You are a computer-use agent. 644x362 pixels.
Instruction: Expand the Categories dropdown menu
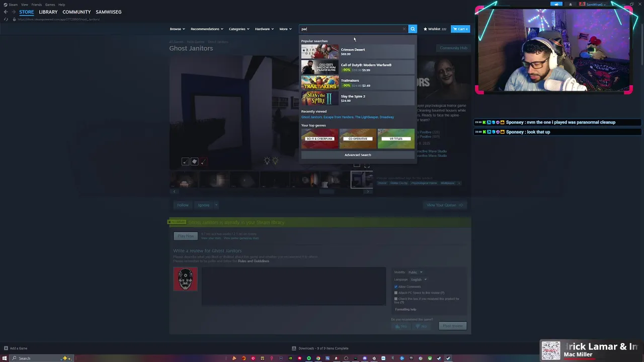tap(239, 29)
